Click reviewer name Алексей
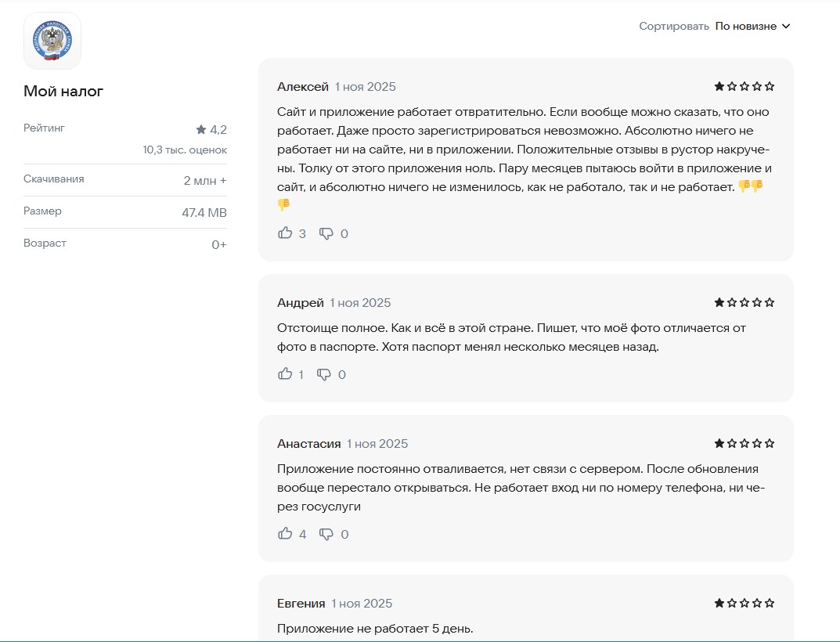 pos(302,87)
